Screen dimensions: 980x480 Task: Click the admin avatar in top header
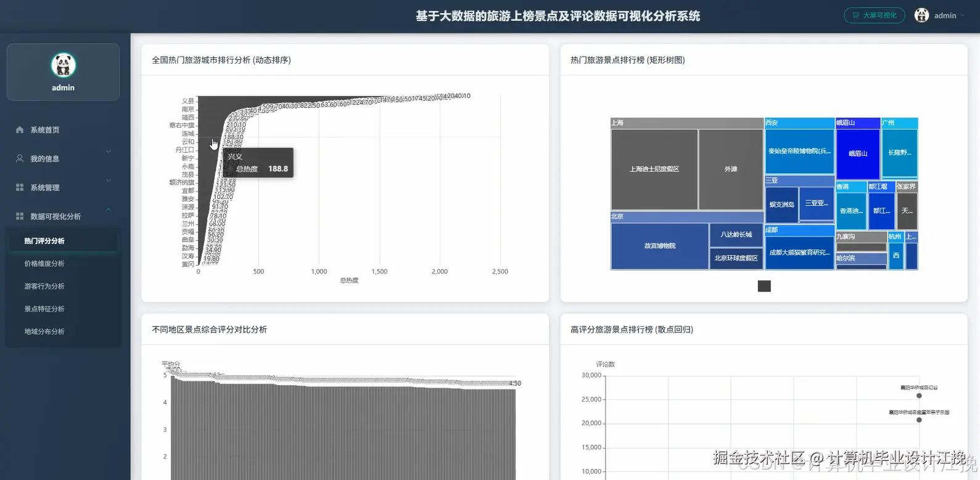pyautogui.click(x=921, y=15)
